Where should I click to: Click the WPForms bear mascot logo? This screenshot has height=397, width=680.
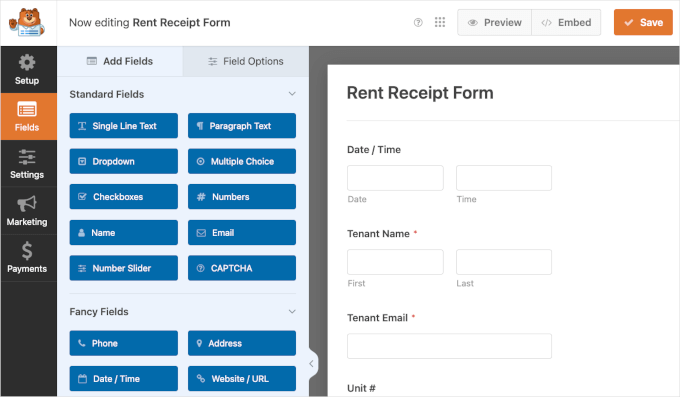point(26,23)
